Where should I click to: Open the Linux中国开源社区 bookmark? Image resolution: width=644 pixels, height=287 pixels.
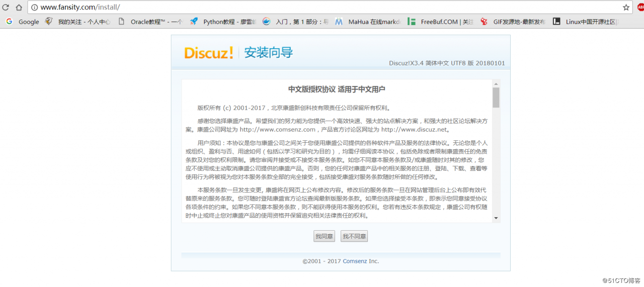(586, 22)
